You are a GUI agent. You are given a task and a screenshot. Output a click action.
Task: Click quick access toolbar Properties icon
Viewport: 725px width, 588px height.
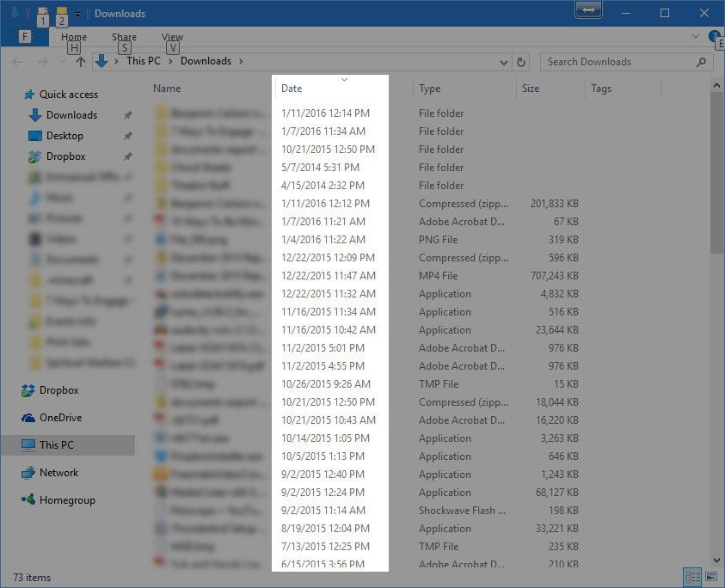(42, 13)
